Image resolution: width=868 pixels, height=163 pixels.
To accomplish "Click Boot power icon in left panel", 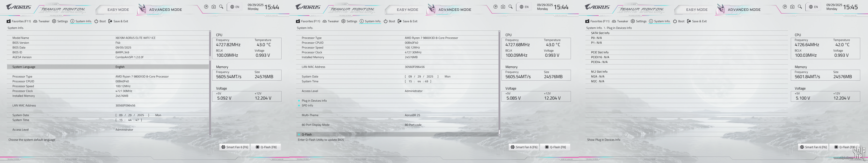I will (x=96, y=21).
